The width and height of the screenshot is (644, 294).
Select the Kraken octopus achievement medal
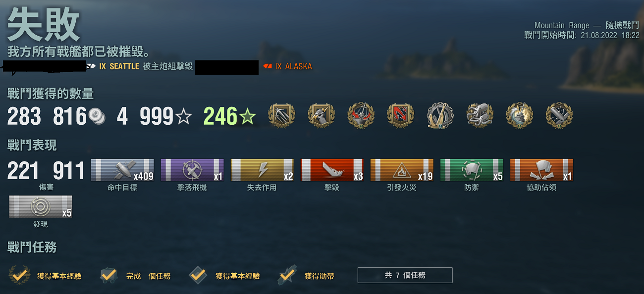[x=480, y=116]
